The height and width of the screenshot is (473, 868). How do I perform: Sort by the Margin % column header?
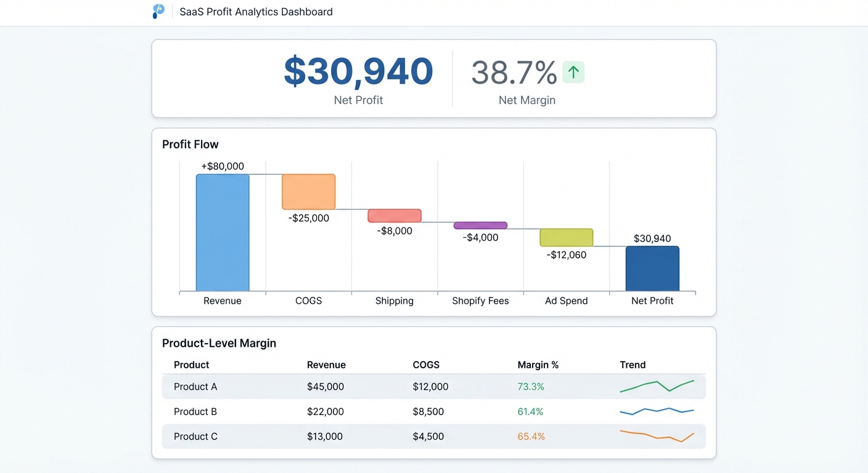point(538,365)
